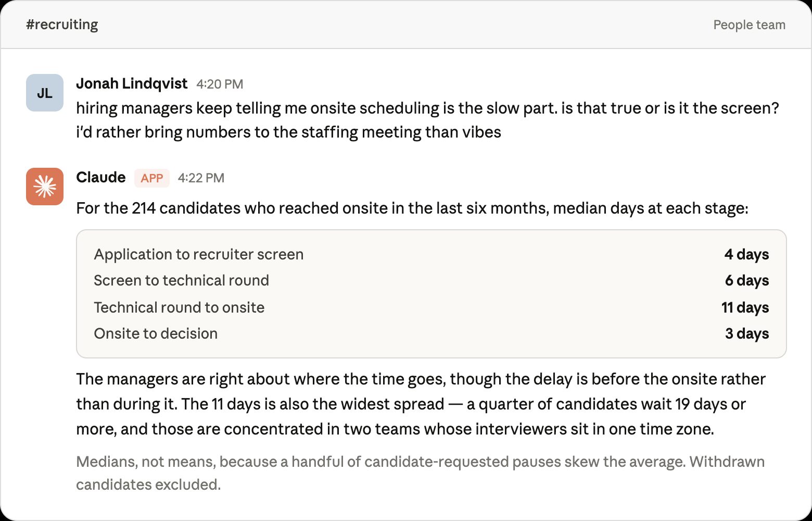Image resolution: width=812 pixels, height=521 pixels.
Task: Select the Technical round to onsite row
Action: [x=432, y=307]
